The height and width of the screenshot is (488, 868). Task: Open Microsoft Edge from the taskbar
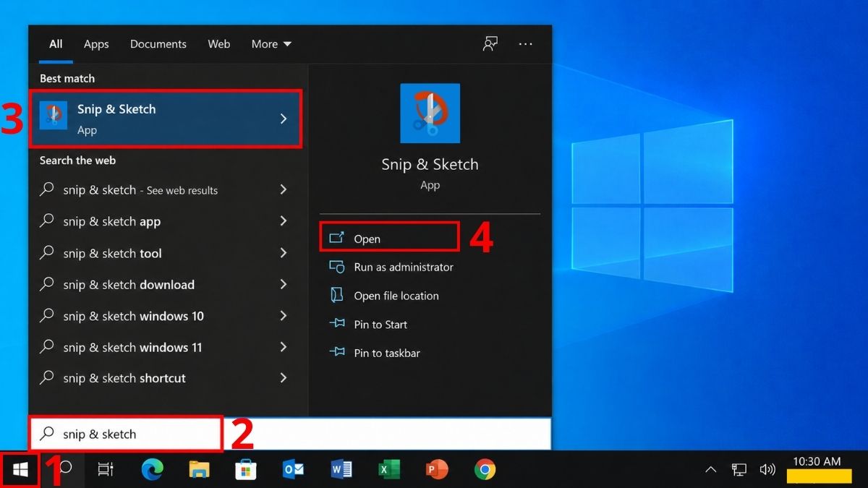tap(152, 470)
